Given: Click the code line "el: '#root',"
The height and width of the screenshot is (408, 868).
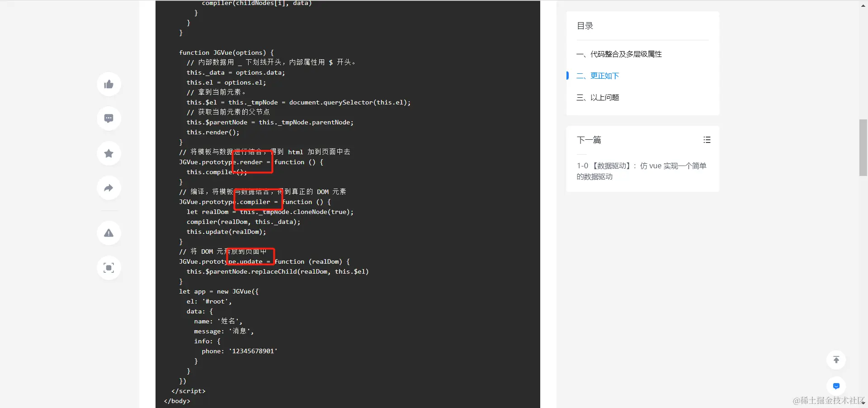Looking at the screenshot, I should click(209, 301).
